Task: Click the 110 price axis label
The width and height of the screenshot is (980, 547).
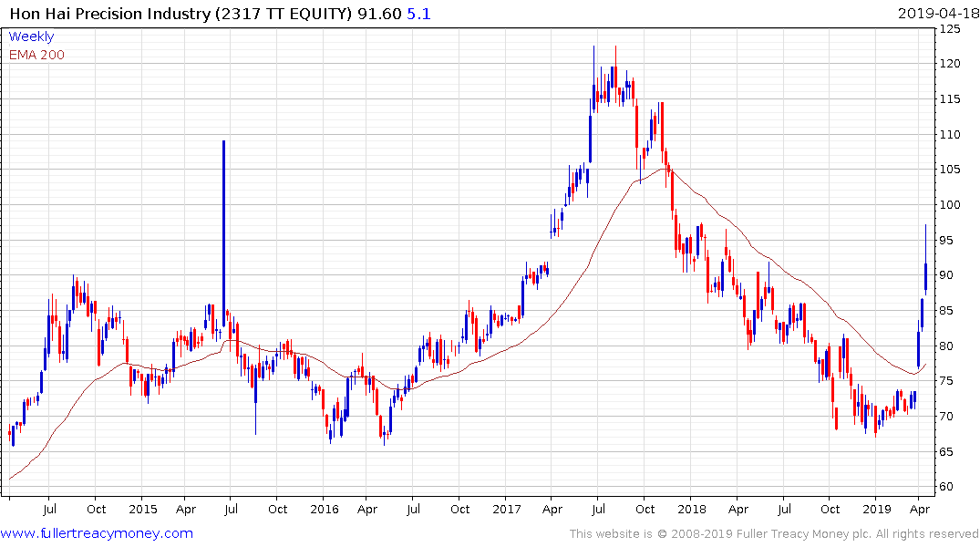Action: tap(951, 134)
